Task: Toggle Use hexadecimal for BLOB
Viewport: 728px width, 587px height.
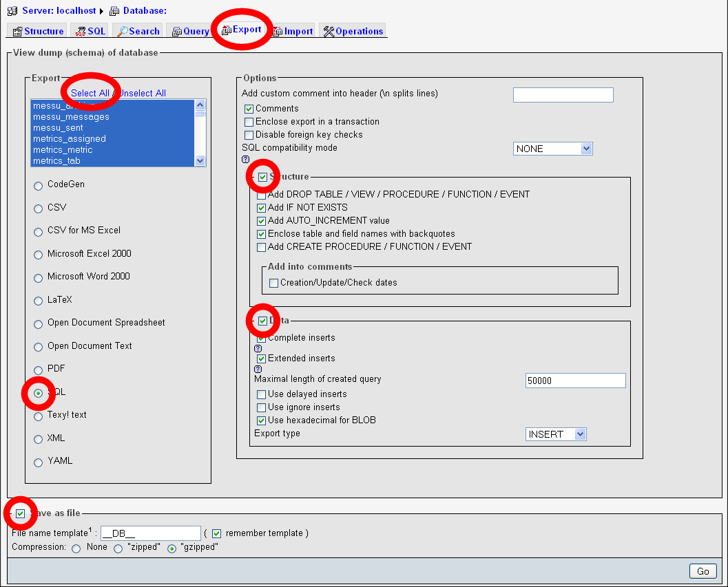Action: (262, 421)
